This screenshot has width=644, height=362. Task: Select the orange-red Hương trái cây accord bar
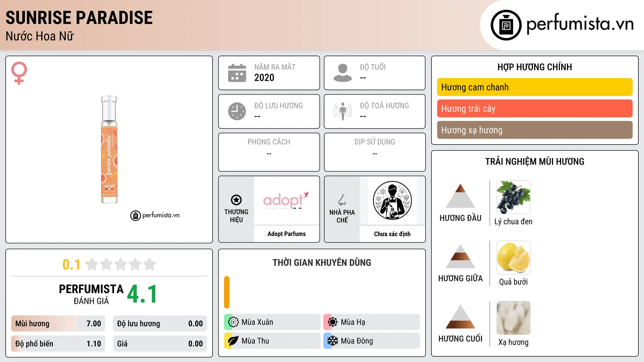pos(535,108)
